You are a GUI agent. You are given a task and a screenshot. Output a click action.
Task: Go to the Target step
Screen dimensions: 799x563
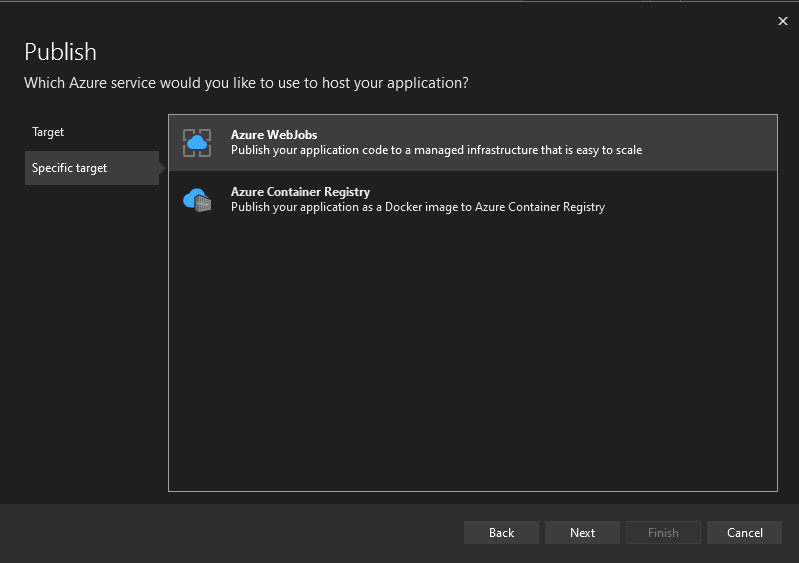48,132
